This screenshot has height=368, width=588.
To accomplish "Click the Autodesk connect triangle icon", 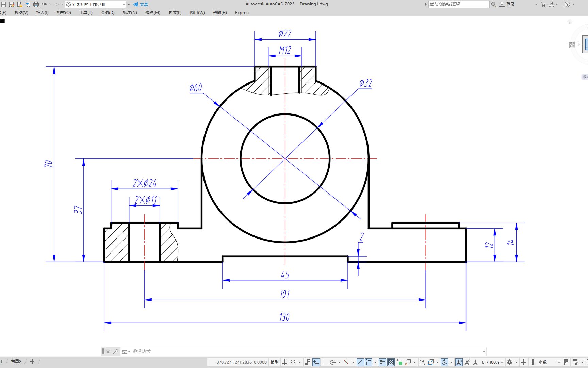I will tap(552, 4).
